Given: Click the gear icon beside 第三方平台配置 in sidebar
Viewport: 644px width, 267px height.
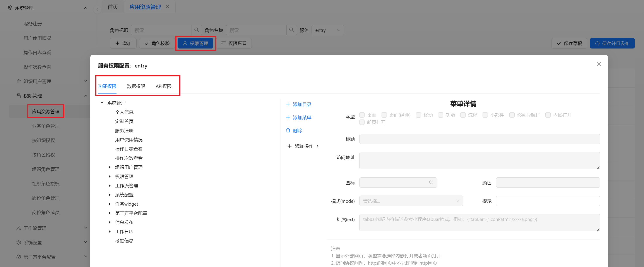Looking at the screenshot, I should click(19, 257).
